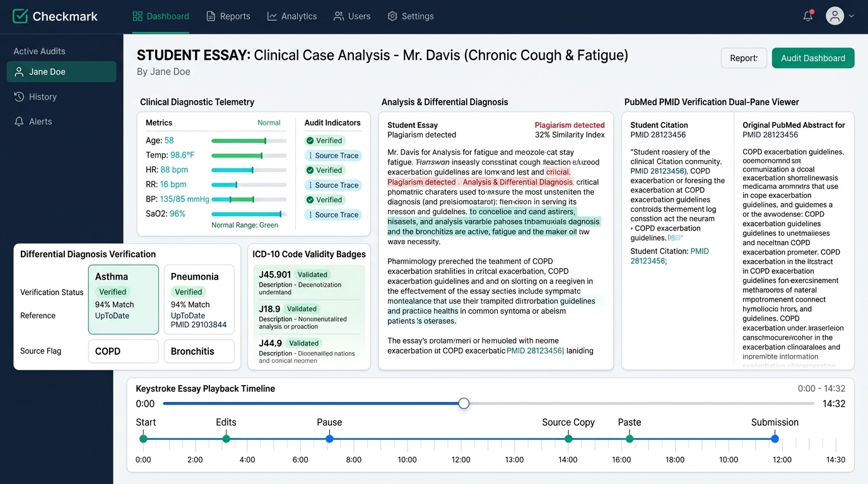Click the Report button

tap(744, 58)
